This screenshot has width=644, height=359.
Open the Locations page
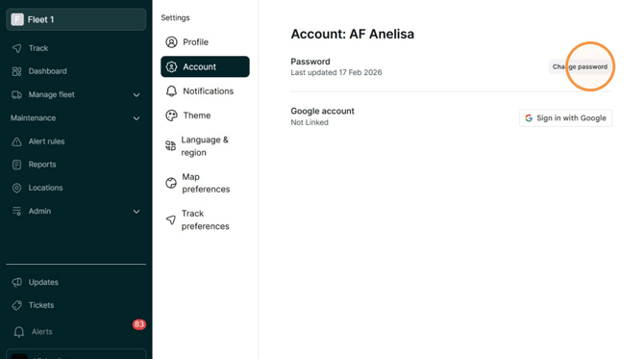click(x=45, y=188)
